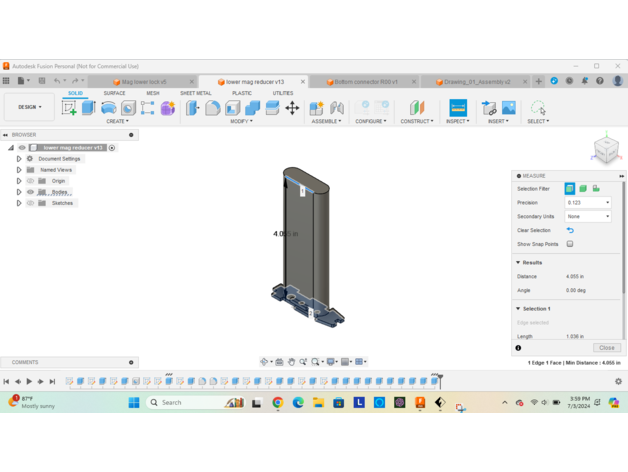Open the Drawing_01_Assembly v2 document tab

coord(475,82)
